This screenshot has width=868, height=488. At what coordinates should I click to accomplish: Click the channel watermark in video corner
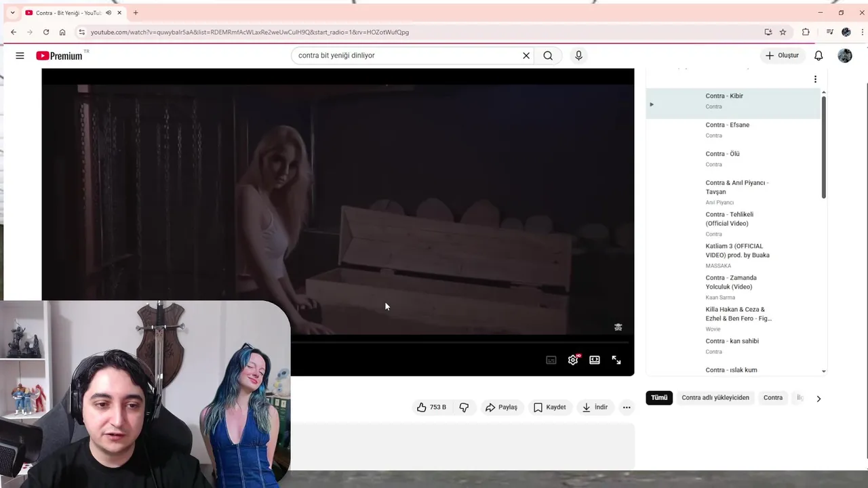click(x=618, y=327)
